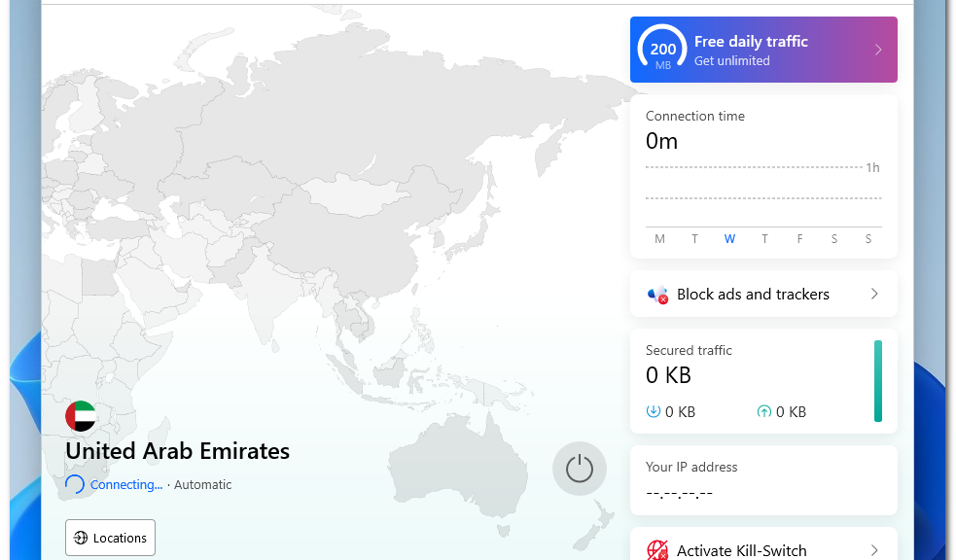Click the Activate Kill-Switch label

(x=741, y=550)
